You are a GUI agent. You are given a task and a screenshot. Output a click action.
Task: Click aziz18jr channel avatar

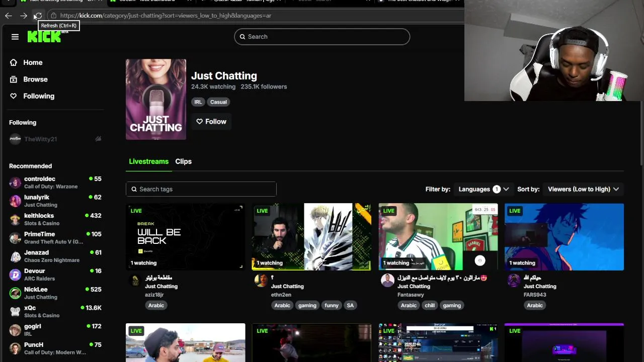[135, 281]
